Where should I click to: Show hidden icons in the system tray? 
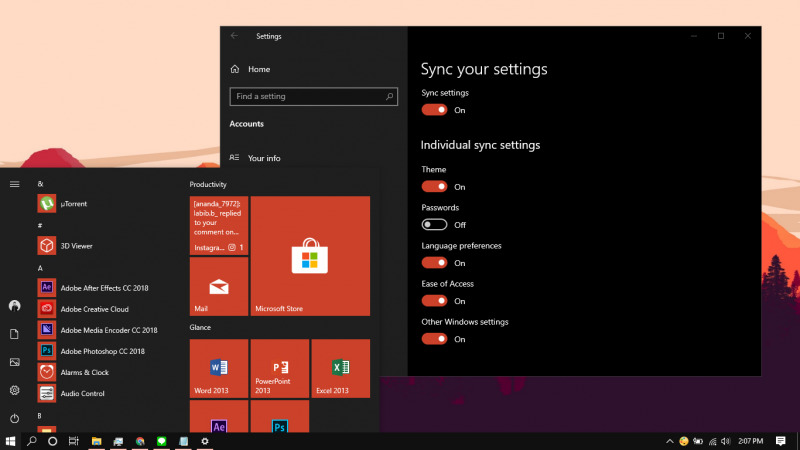coord(669,441)
